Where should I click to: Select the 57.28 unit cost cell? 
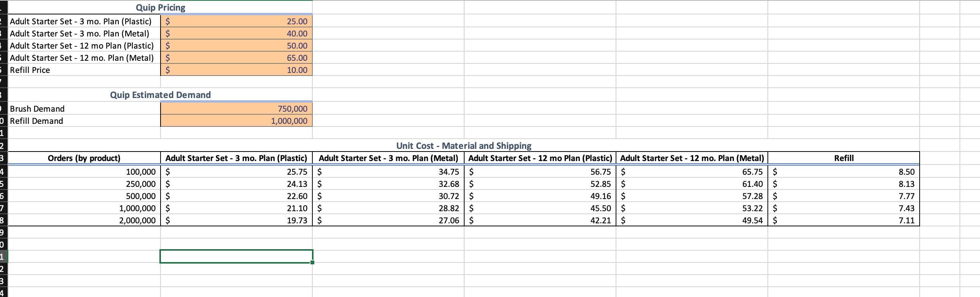point(692,196)
